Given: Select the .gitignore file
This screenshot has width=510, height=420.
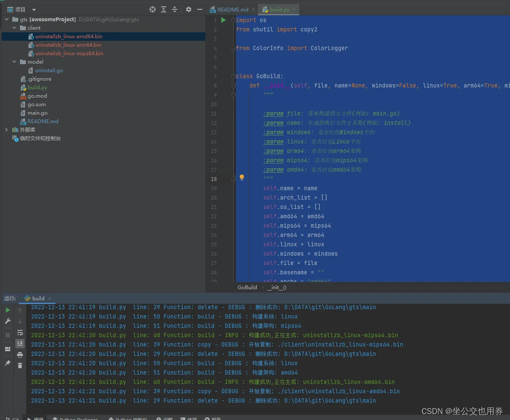Looking at the screenshot, I should 40,79.
